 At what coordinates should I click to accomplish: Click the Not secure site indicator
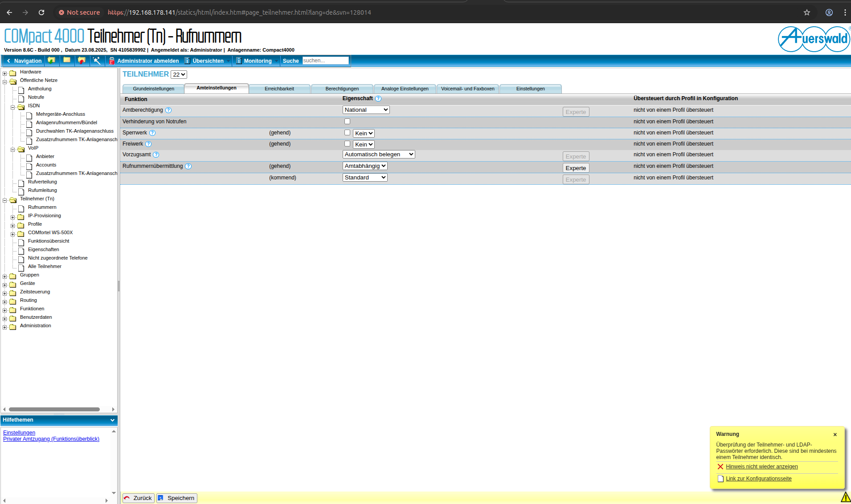(79, 12)
